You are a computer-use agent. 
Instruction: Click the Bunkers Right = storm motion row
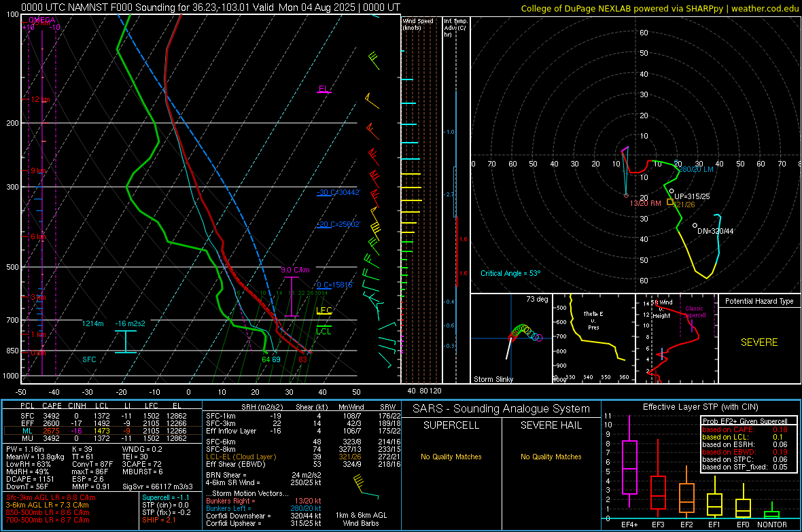pyautogui.click(x=264, y=501)
